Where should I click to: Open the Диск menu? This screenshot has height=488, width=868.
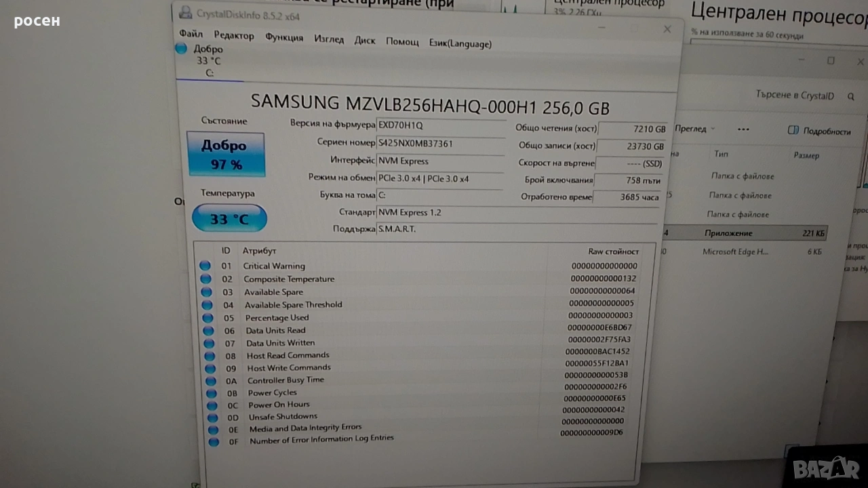coord(365,41)
